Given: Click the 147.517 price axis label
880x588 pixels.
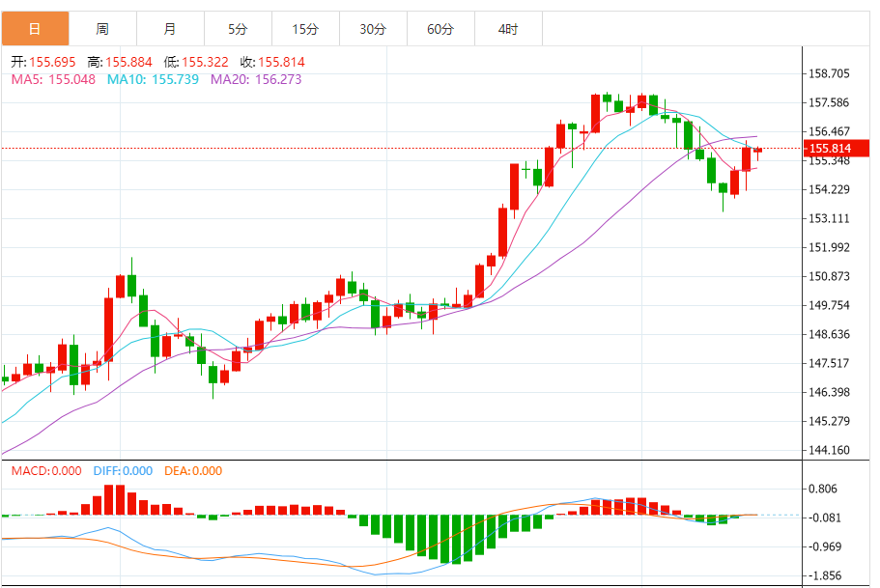Looking at the screenshot, I should tap(829, 363).
